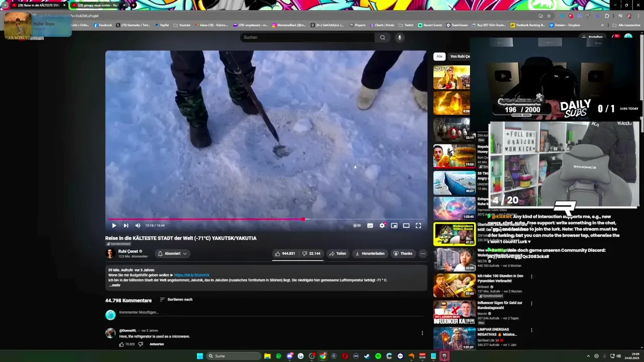
Task: Toggle theater mode for the video
Action: click(x=406, y=226)
